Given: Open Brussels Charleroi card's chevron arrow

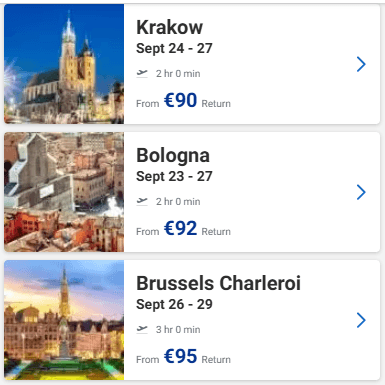Looking at the screenshot, I should click(x=361, y=320).
